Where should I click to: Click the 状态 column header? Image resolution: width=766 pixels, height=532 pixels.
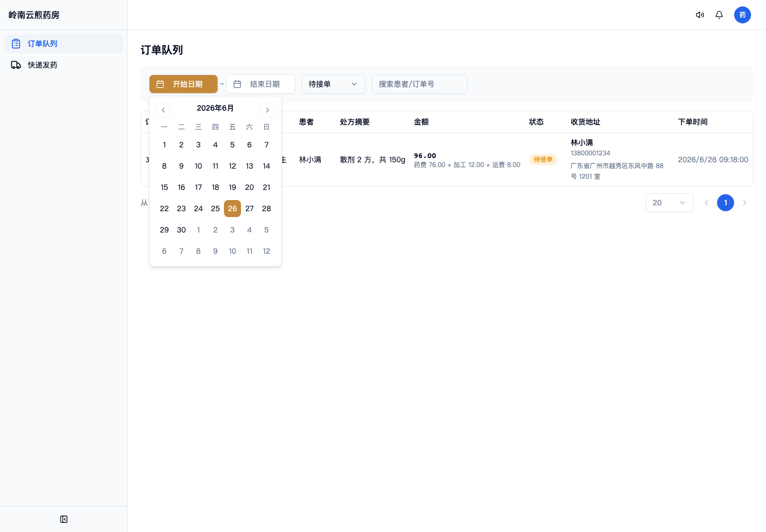[x=536, y=122]
